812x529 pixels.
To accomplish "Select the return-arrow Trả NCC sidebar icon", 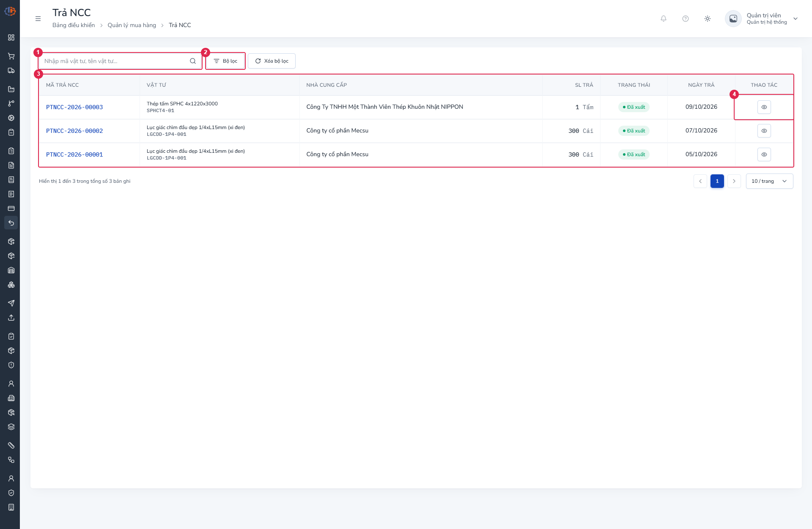I will (x=11, y=223).
